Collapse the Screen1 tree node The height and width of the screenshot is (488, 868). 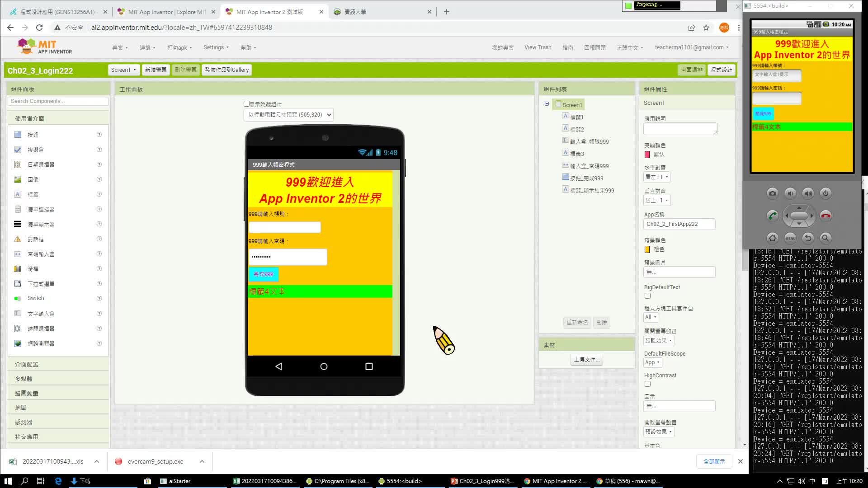(x=547, y=104)
